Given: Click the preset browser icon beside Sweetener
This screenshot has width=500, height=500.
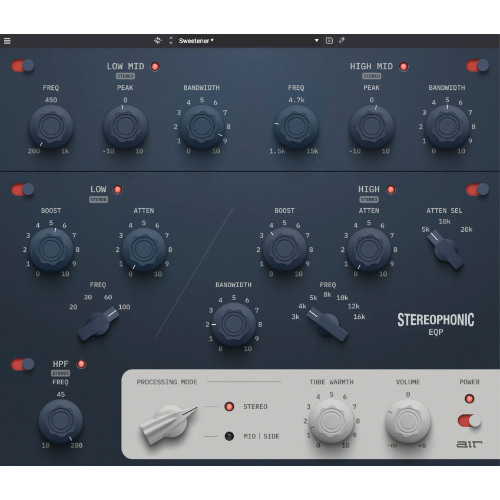Looking at the screenshot, I should point(158,41).
